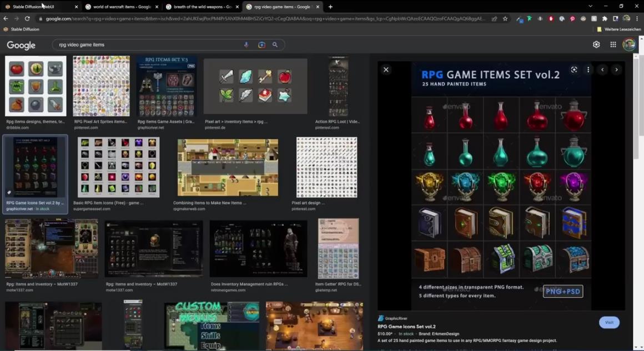Go to next image in preview
The height and width of the screenshot is (351, 644).
tap(616, 70)
